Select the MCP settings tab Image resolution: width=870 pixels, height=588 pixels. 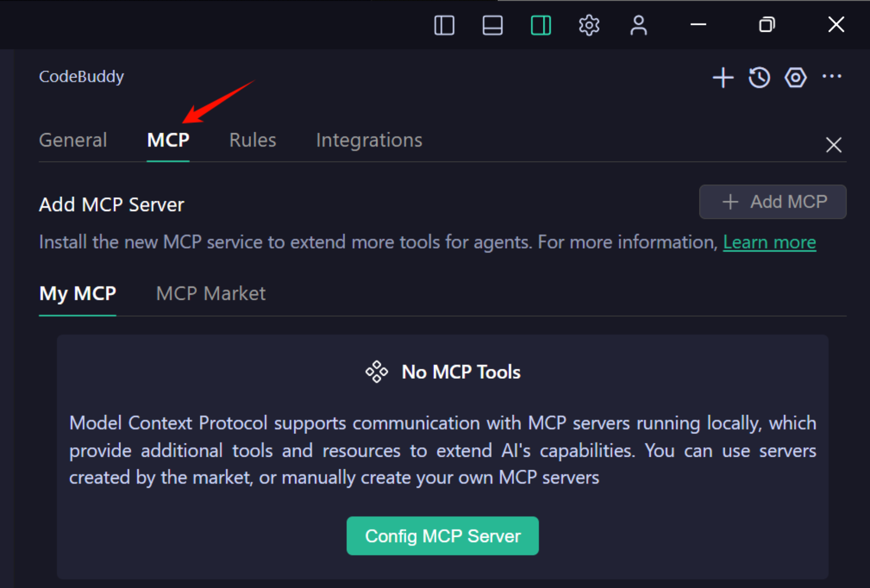pyautogui.click(x=168, y=140)
